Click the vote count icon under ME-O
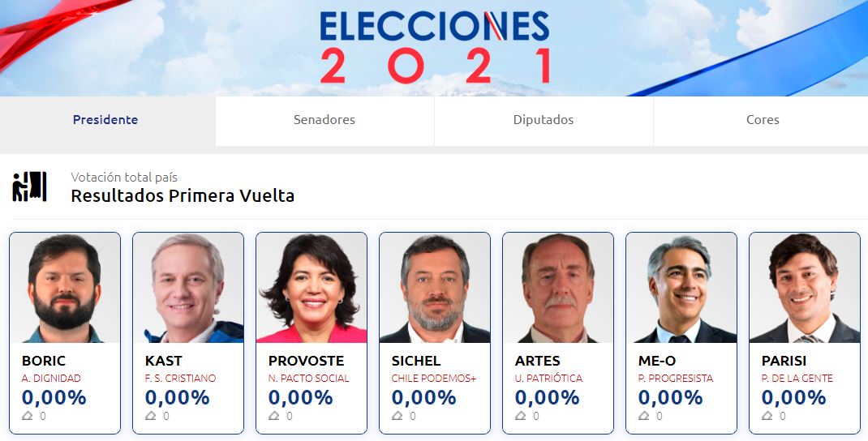The image size is (868, 441). tap(643, 416)
